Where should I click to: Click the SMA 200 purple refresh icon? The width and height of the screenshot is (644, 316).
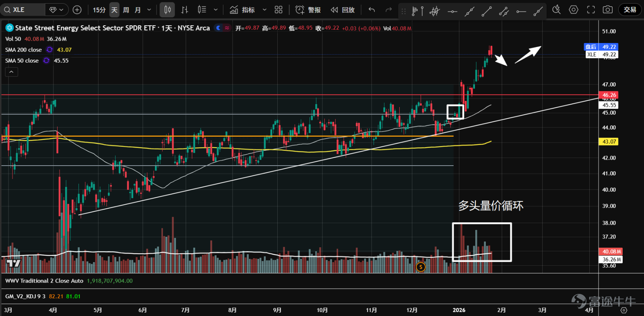point(50,50)
